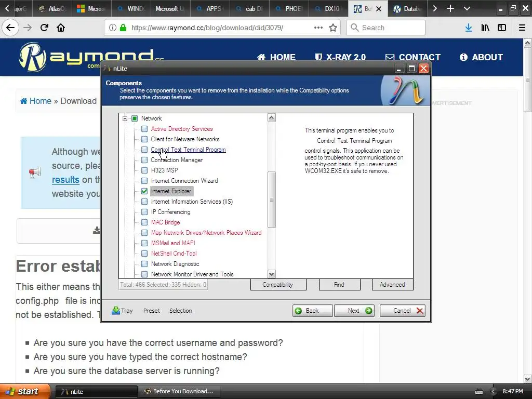Open CONTACT in the site navigation
The image size is (532, 399).
413,57
